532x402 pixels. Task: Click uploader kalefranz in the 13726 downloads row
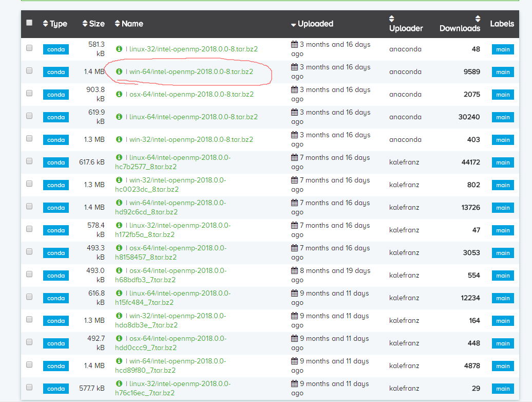coord(404,207)
